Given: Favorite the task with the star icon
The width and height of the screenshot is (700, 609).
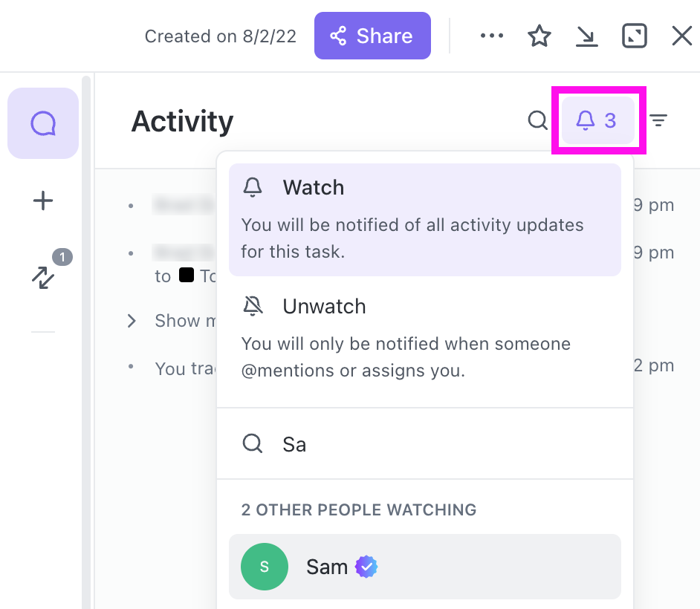Looking at the screenshot, I should 539,36.
